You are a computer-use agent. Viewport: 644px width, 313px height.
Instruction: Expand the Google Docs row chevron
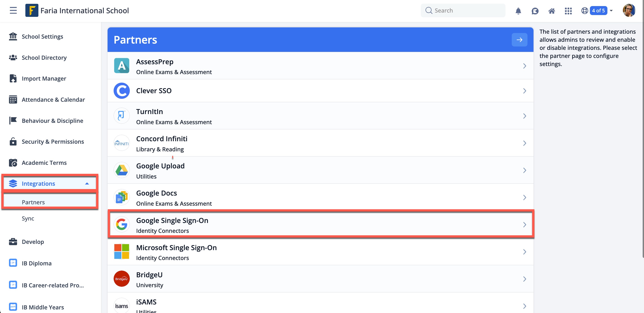coord(525,198)
